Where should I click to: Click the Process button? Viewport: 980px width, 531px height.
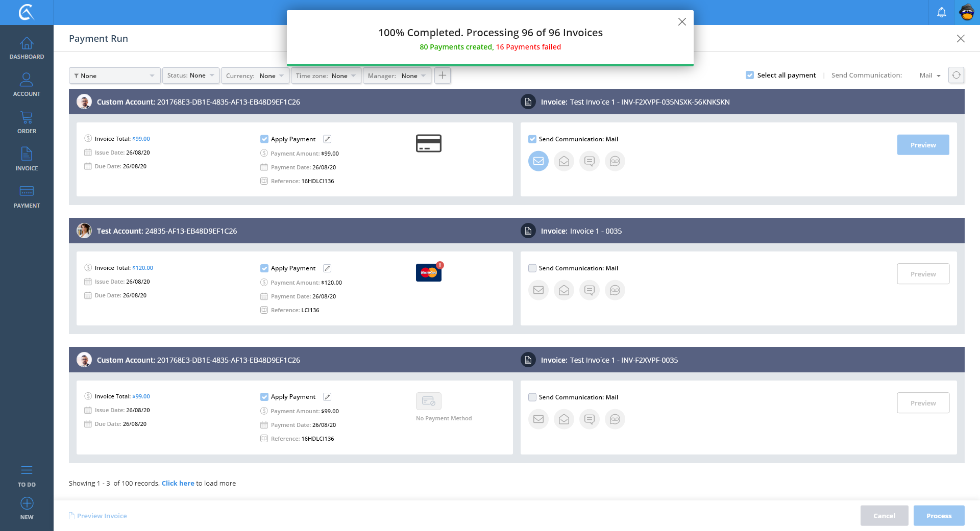pos(939,516)
